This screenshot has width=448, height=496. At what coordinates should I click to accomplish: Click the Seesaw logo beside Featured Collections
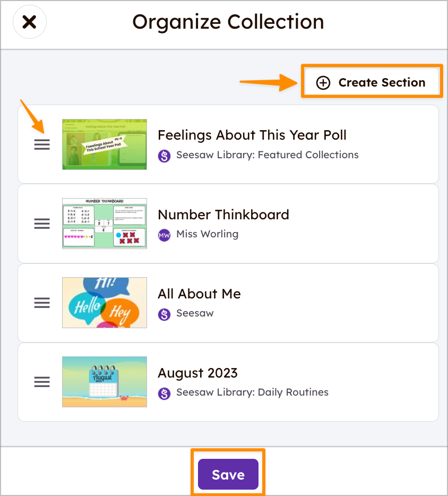[x=165, y=156]
